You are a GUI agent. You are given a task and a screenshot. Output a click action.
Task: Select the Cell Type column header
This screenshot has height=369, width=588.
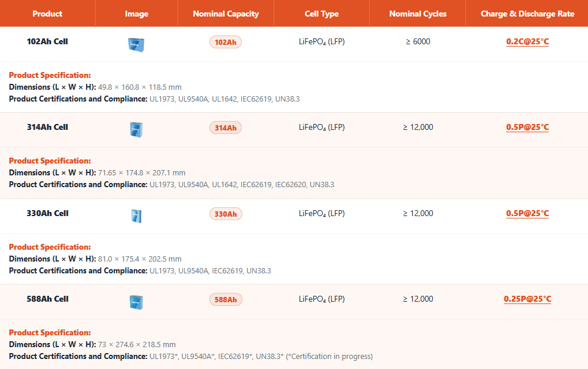point(321,14)
